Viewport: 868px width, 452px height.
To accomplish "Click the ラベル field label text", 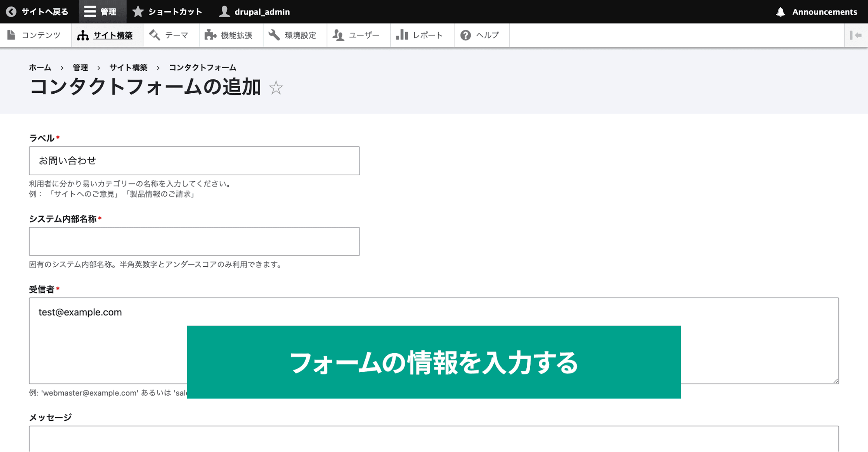I will tap(42, 138).
